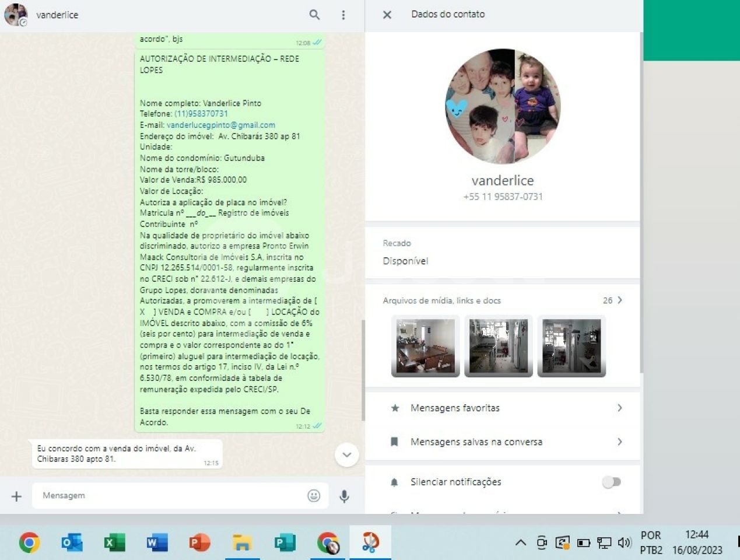Click the star icon beside Mensagens favoritas

395,408
